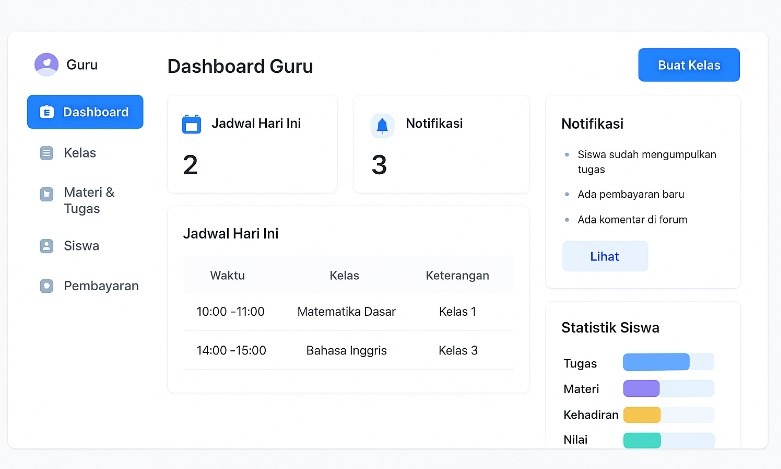The image size is (781, 469).
Task: Click the Dashboard clipboard icon in sidebar
Action: tap(47, 112)
